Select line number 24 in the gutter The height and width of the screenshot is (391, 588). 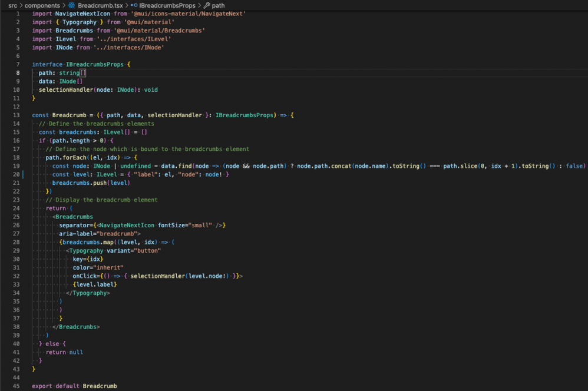(16, 208)
